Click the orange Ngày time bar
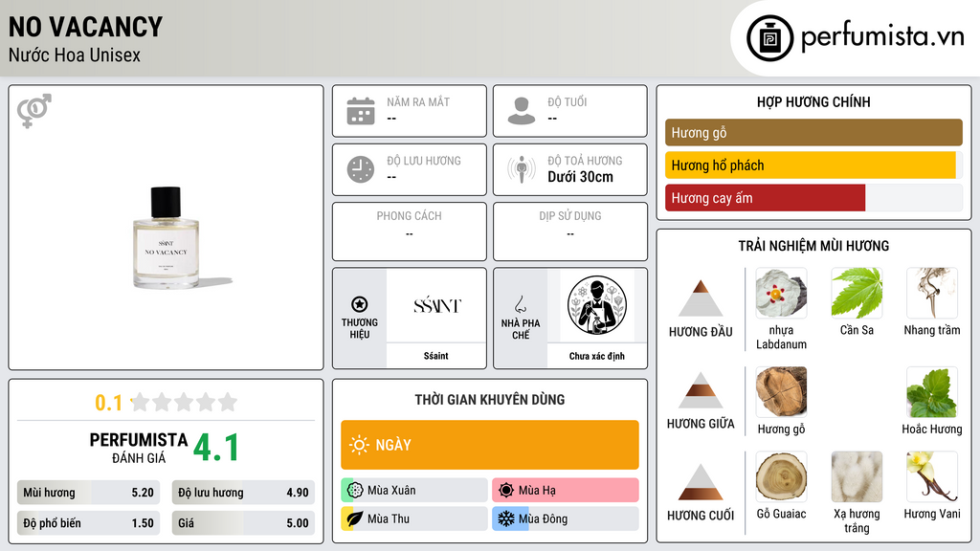Screen dimensions: 980x551 [x=490, y=445]
